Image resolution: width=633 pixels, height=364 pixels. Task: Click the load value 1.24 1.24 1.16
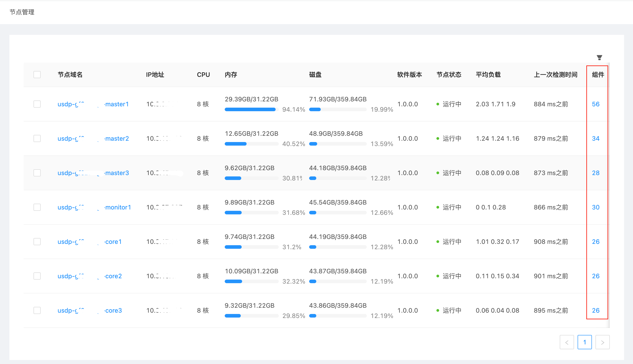[497, 138]
